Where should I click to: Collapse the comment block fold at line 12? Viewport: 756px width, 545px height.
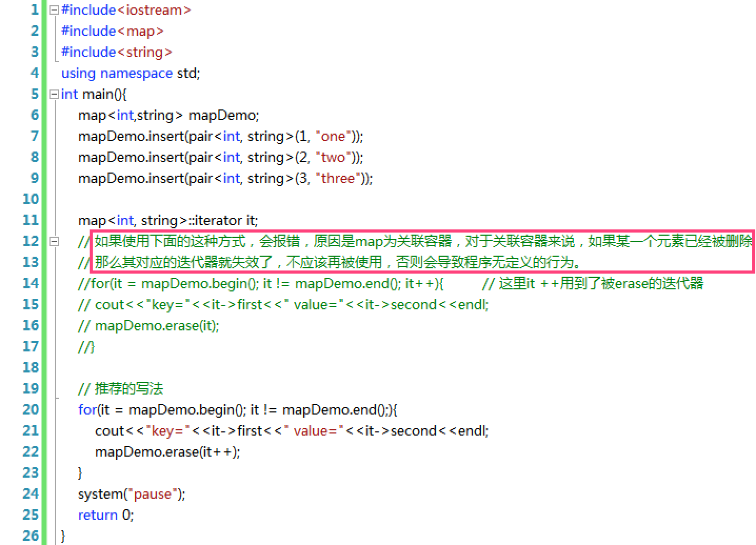tap(54, 241)
